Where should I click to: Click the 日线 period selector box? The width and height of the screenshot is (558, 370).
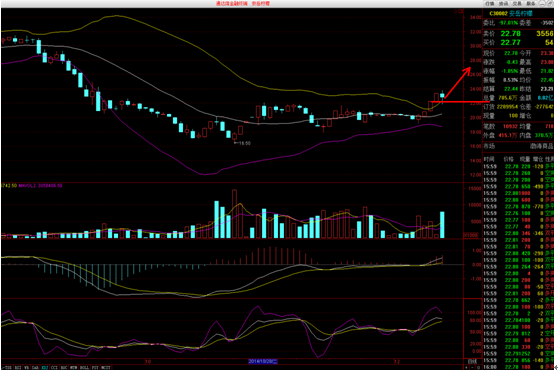click(x=472, y=361)
